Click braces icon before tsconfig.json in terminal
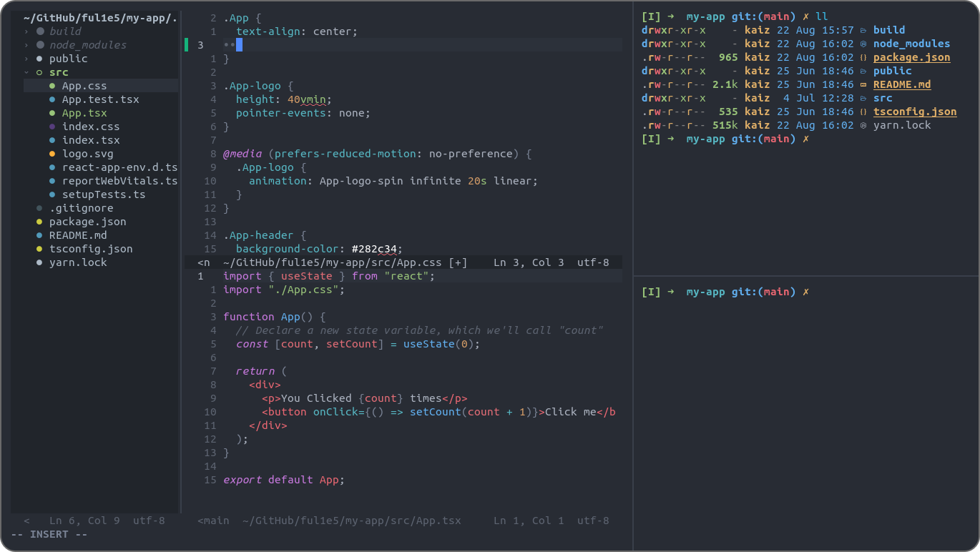The image size is (980, 552). click(863, 112)
